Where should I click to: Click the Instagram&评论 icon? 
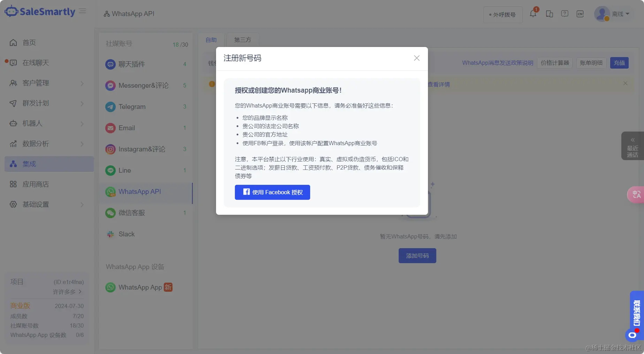[x=110, y=149]
